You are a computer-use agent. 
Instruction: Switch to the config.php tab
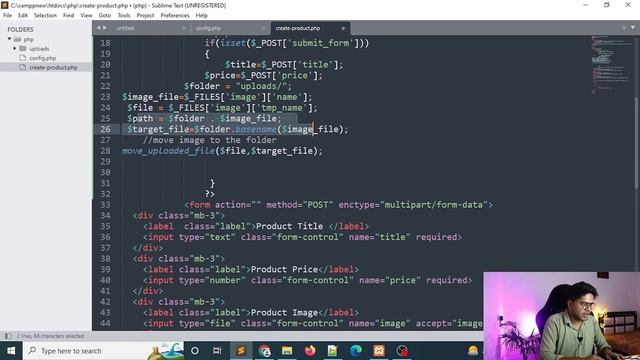tap(229, 28)
